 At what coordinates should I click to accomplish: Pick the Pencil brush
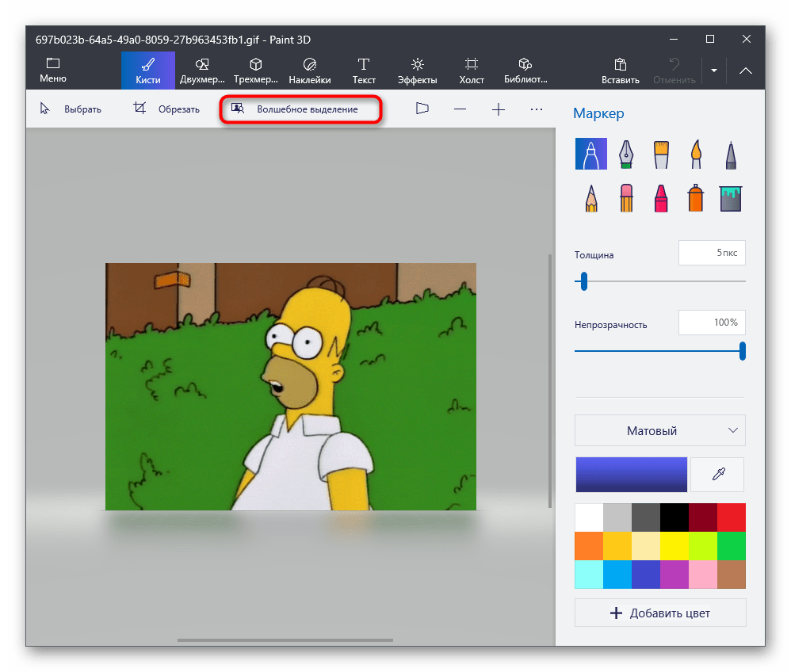(590, 197)
